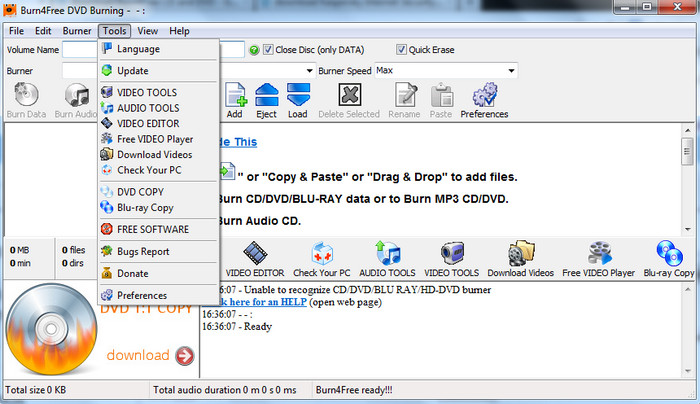The image size is (700, 404).
Task: Click the orange download link text
Action: [138, 355]
